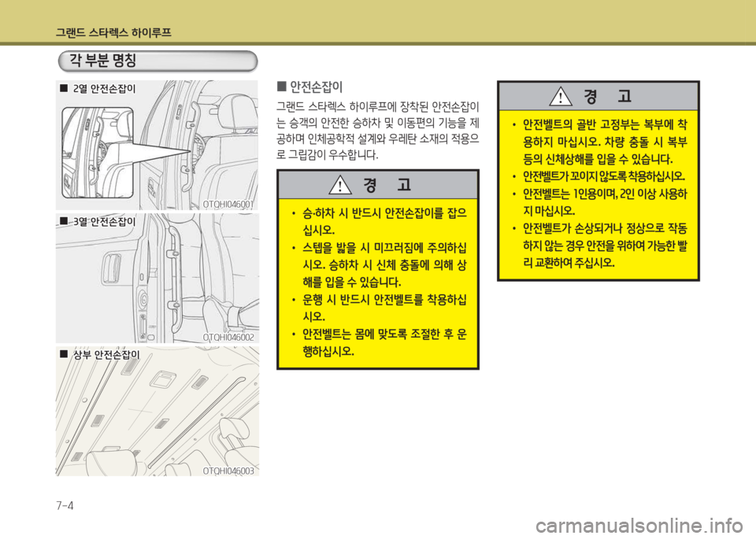Click the bullet 안전벨트의 골반 고정부는 복부에

point(600,142)
